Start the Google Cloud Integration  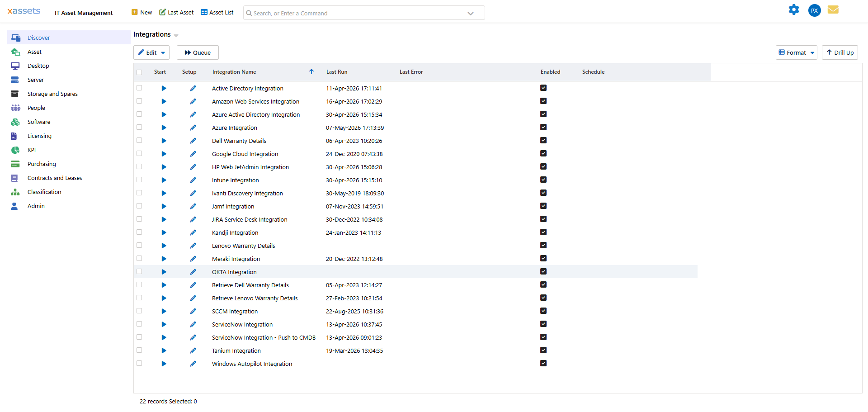(x=164, y=154)
